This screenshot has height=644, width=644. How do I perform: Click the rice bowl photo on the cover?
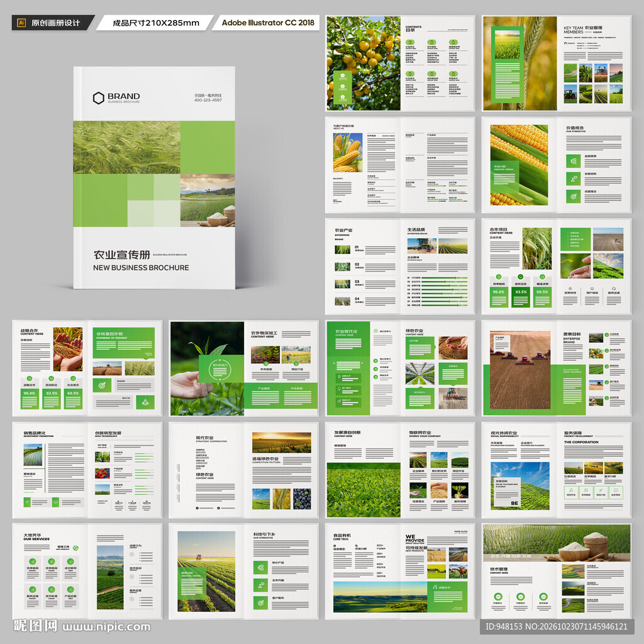pyautogui.click(x=208, y=201)
